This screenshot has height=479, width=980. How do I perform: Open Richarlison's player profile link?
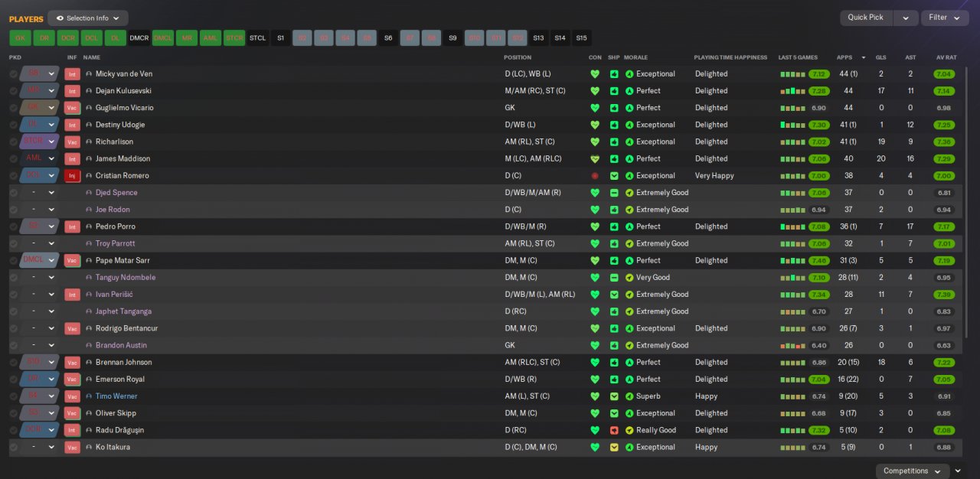pos(114,142)
